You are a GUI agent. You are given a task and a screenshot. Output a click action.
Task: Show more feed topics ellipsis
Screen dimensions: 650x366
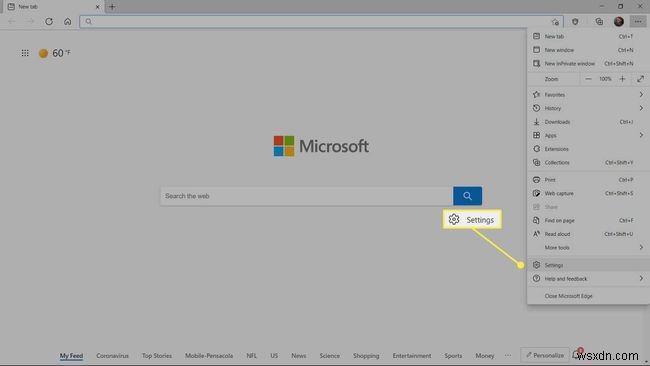(508, 356)
